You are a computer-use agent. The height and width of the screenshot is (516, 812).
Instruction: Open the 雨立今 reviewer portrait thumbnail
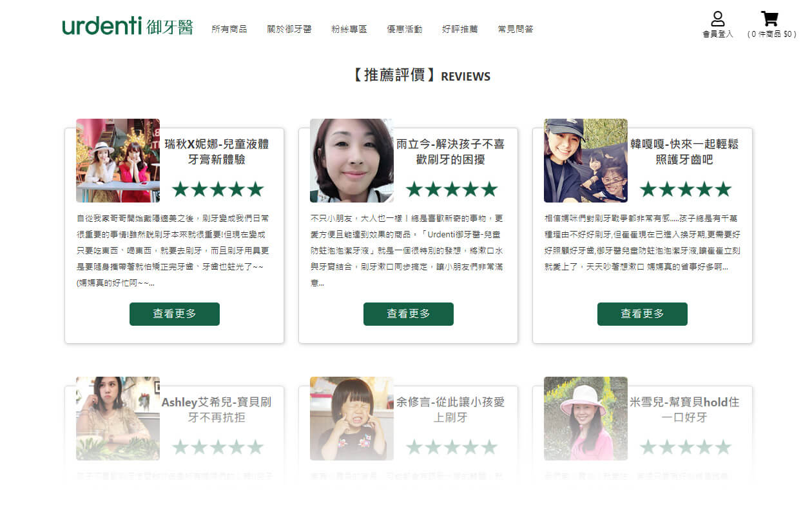[x=352, y=161]
